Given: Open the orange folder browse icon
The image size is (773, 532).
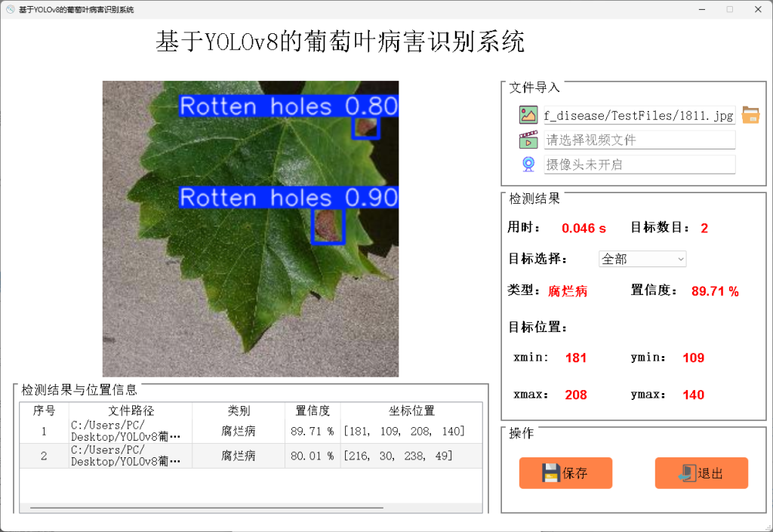Looking at the screenshot, I should 750,115.
